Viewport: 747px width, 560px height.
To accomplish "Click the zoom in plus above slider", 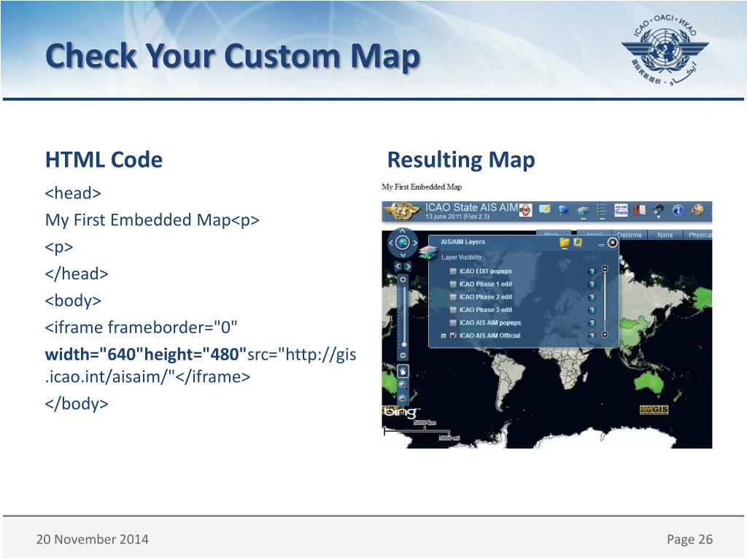I will [x=403, y=279].
